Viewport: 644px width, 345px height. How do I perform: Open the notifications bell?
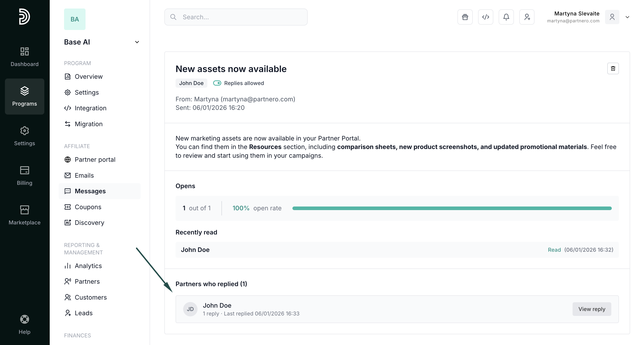point(506,17)
